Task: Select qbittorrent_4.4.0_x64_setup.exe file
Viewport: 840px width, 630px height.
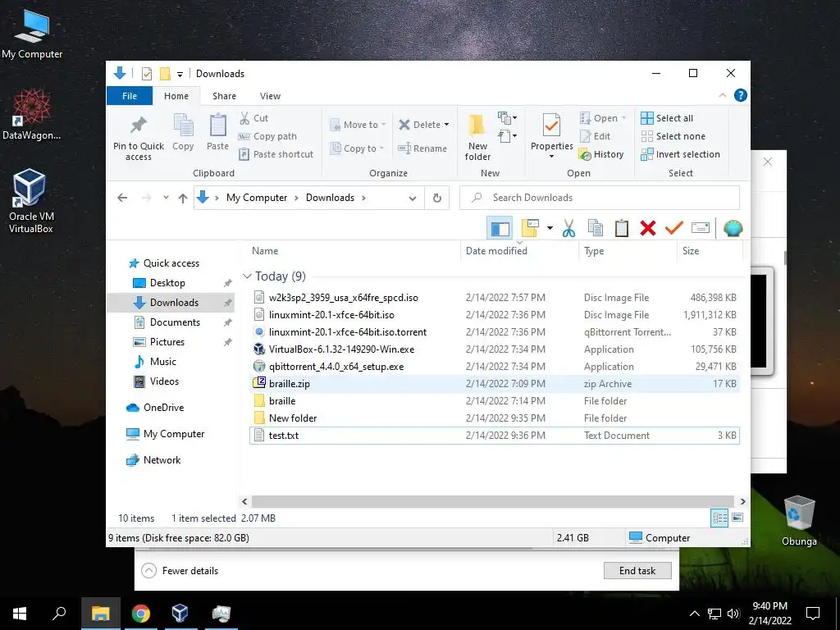Action: pos(494,367)
